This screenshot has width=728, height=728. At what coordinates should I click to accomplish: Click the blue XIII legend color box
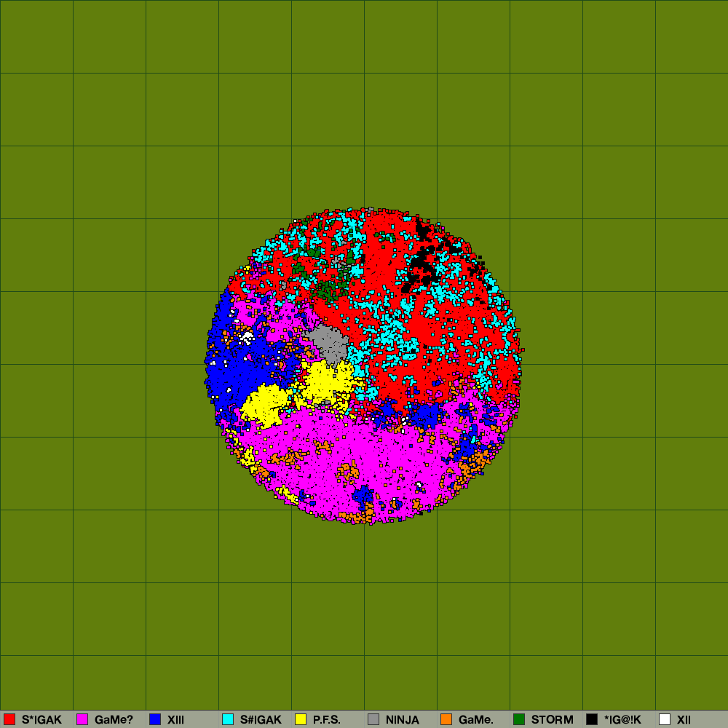click(x=155, y=719)
